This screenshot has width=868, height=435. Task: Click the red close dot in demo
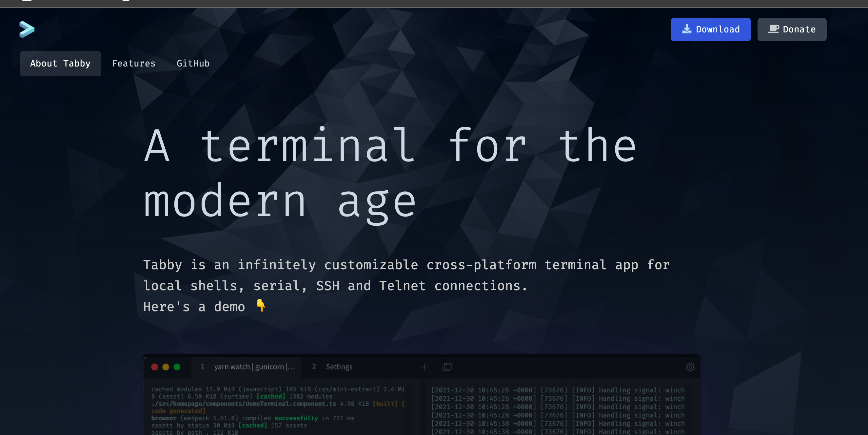[155, 367]
